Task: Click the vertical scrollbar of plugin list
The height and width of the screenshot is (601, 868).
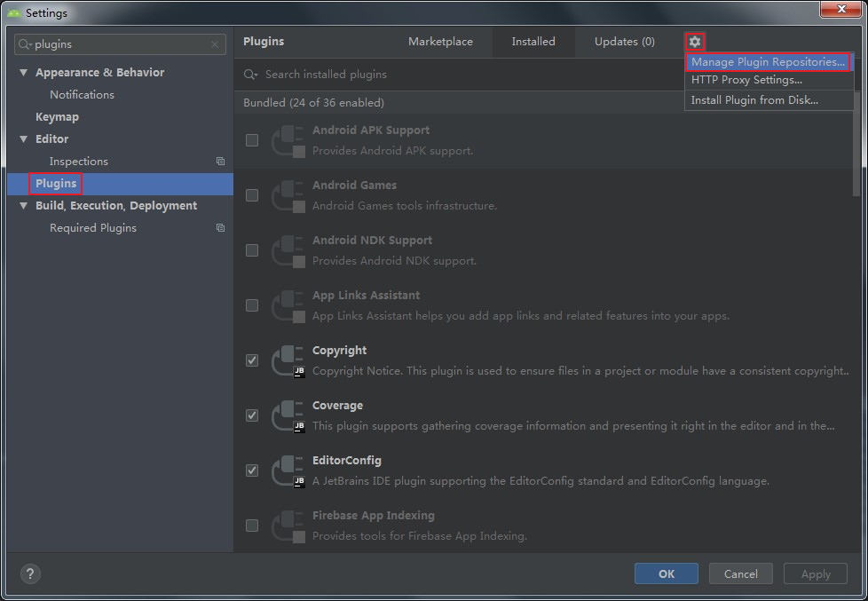Action: point(856,144)
